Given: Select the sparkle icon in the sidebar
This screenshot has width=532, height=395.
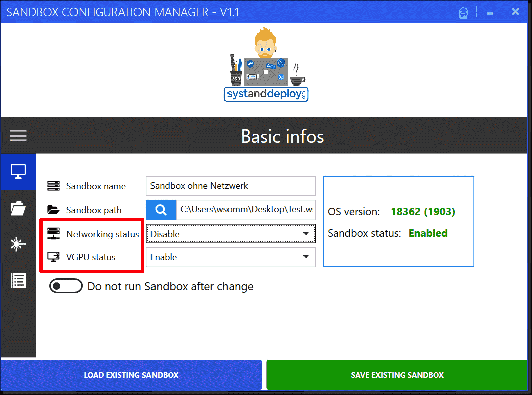Looking at the screenshot, I should click(x=18, y=244).
